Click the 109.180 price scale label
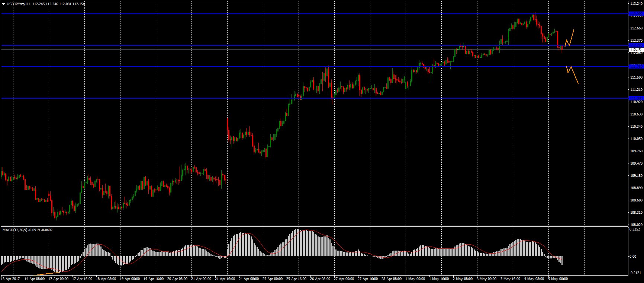Image resolution: width=644 pixels, height=283 pixels. coord(636,176)
